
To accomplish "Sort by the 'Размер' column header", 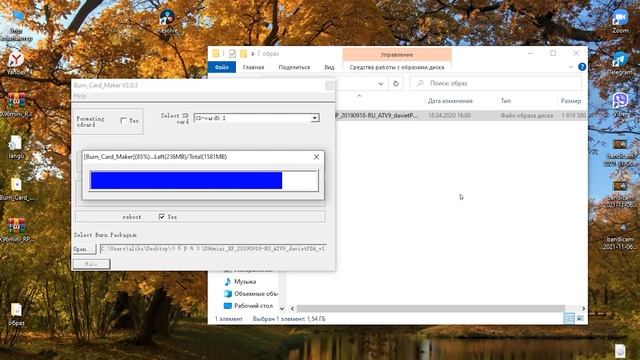I will click(x=571, y=101).
